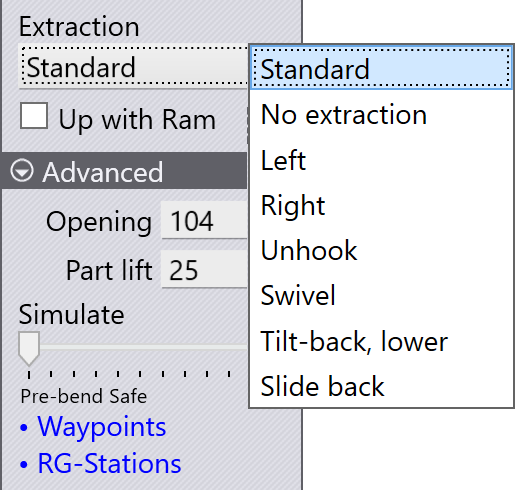Enable the Up with Ram checkbox

click(x=34, y=116)
